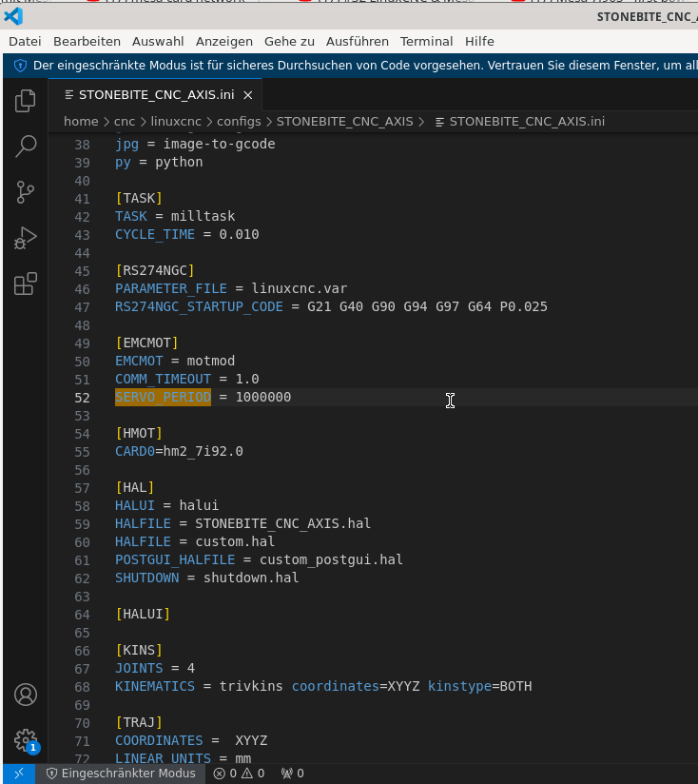Open the Terminal menu
This screenshot has width=698, height=784.
tap(426, 42)
